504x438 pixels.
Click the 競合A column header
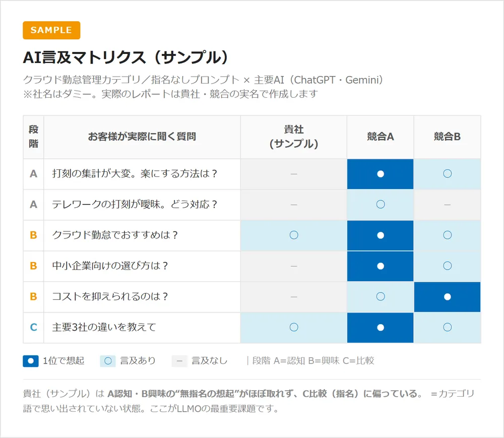tap(380, 137)
